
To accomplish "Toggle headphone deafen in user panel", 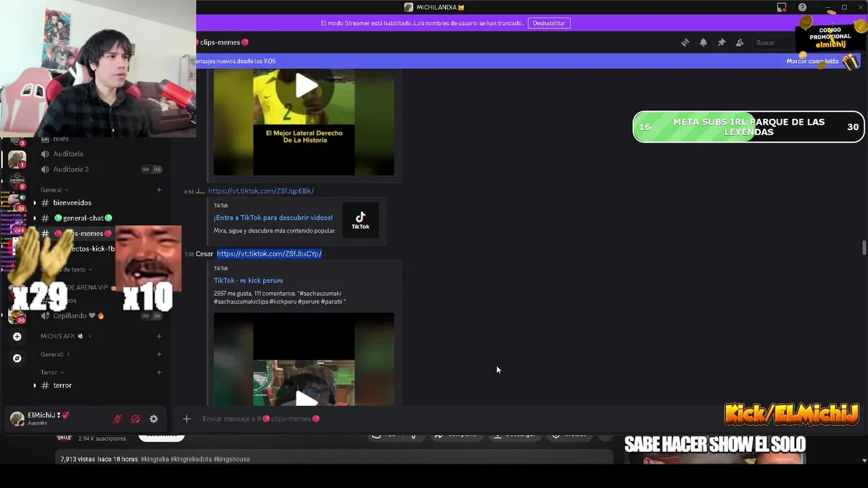I will click(x=136, y=419).
